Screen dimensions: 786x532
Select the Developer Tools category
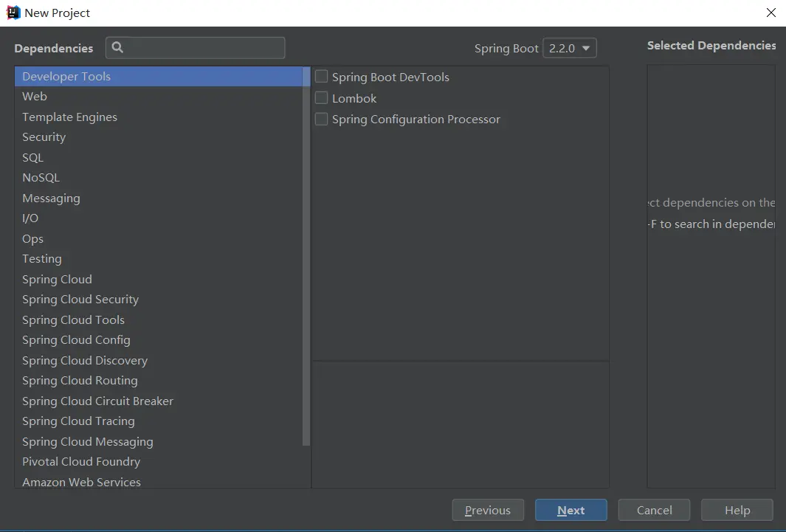click(x=159, y=77)
